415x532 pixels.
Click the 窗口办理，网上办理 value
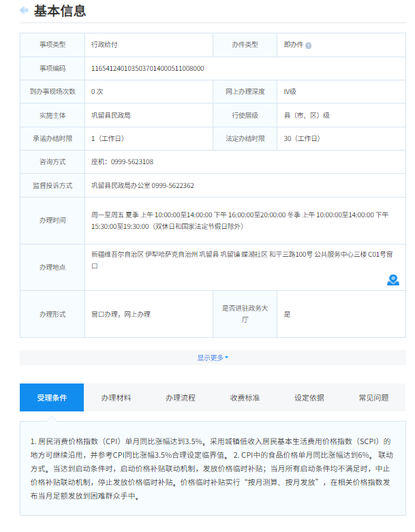[x=121, y=315]
